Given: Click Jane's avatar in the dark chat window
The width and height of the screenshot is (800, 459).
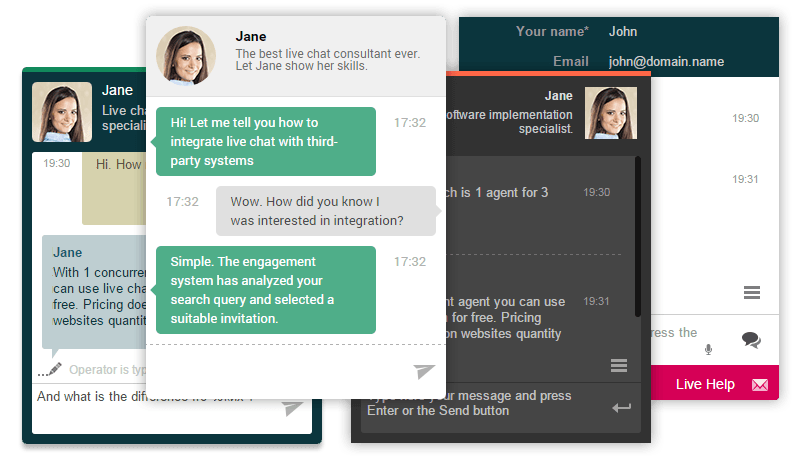Looking at the screenshot, I should [611, 113].
